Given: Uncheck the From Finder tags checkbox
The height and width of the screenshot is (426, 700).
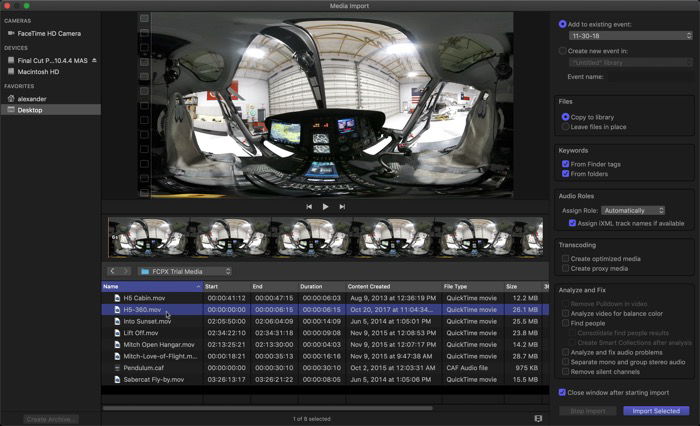Looking at the screenshot, I should (x=565, y=164).
